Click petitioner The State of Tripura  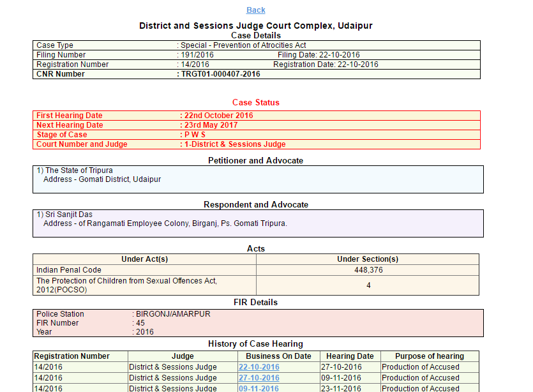click(79, 170)
